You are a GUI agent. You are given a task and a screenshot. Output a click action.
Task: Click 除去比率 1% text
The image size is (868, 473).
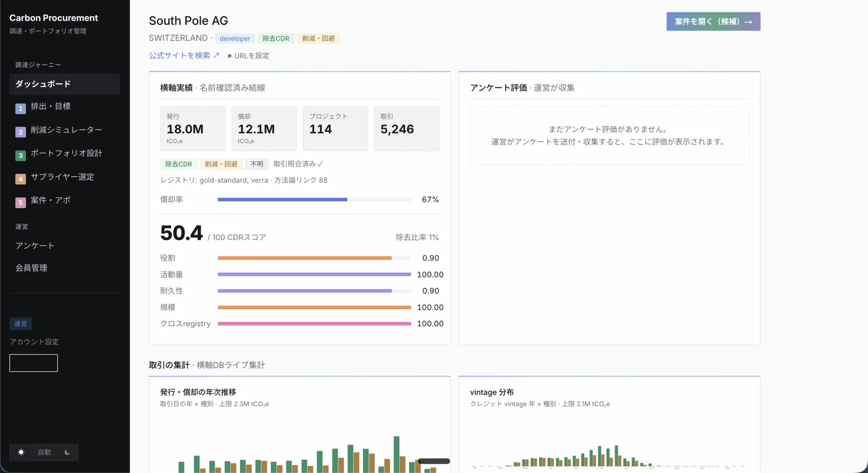coord(417,237)
